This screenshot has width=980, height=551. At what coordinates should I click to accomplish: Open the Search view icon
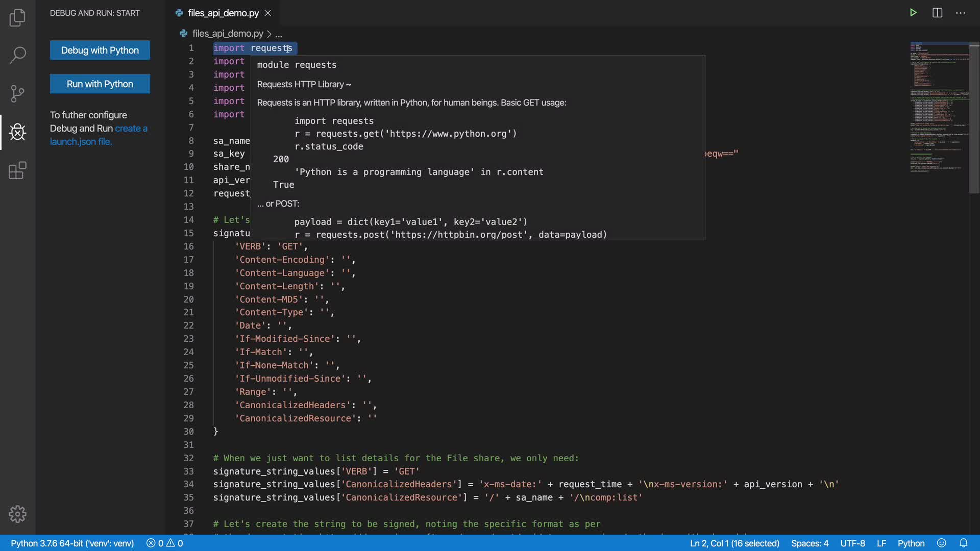click(17, 55)
